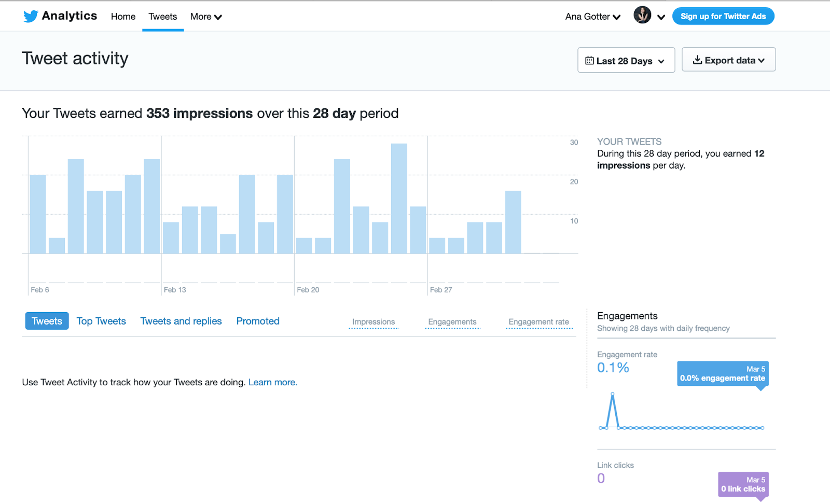
Task: Click Ana Gotter's profile avatar
Action: (x=642, y=15)
